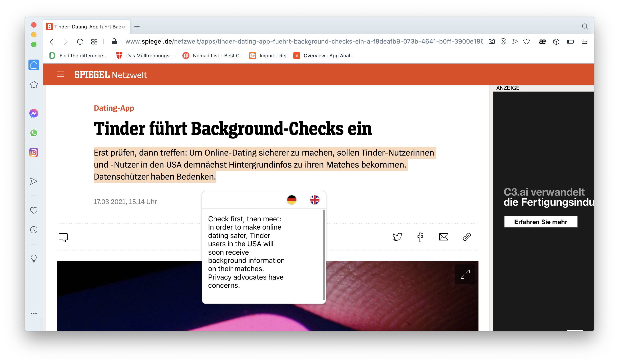
Task: Share the article on Twitter
Action: [398, 237]
